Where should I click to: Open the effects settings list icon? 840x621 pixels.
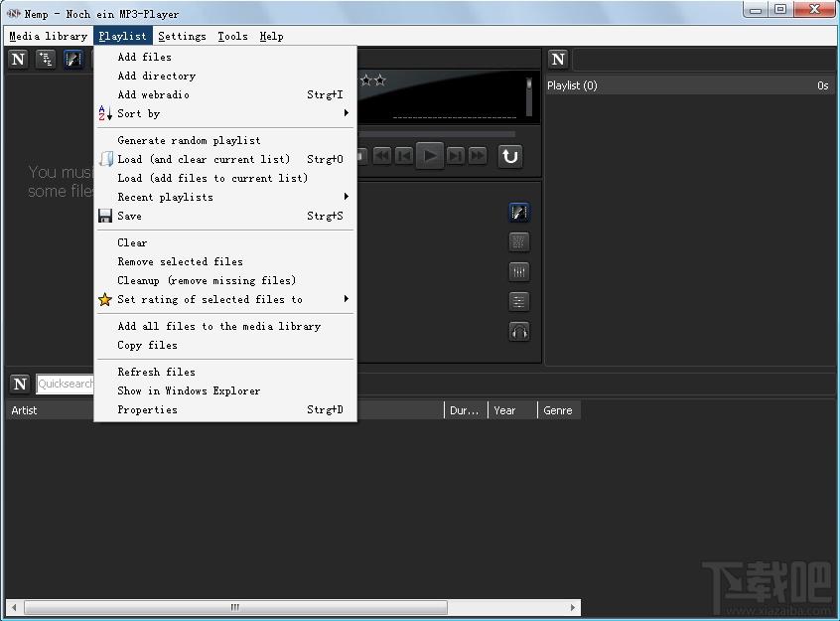click(518, 301)
